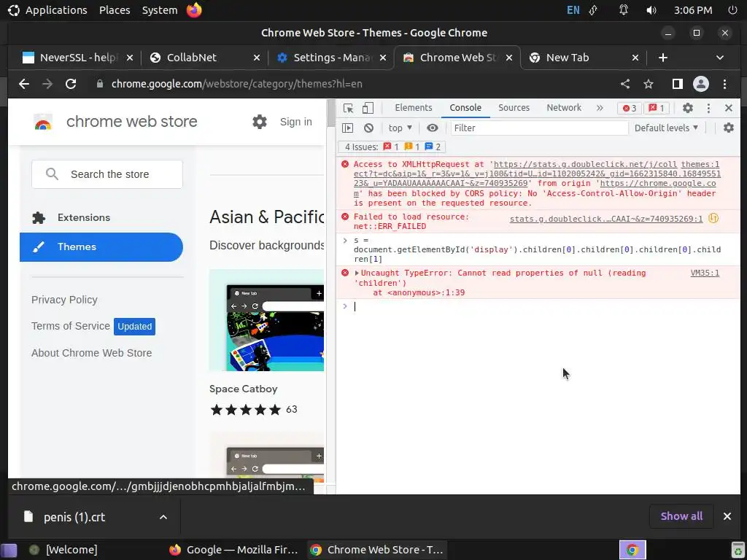The width and height of the screenshot is (747, 560).
Task: Open the tab search chevron
Action: (720, 58)
